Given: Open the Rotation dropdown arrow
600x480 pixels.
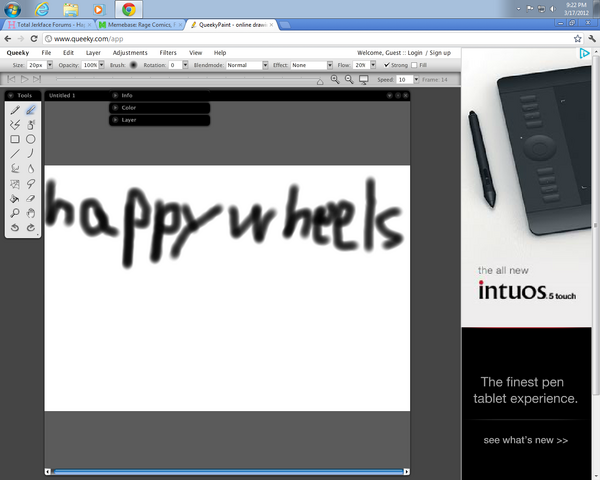Looking at the screenshot, I should coord(185,65).
